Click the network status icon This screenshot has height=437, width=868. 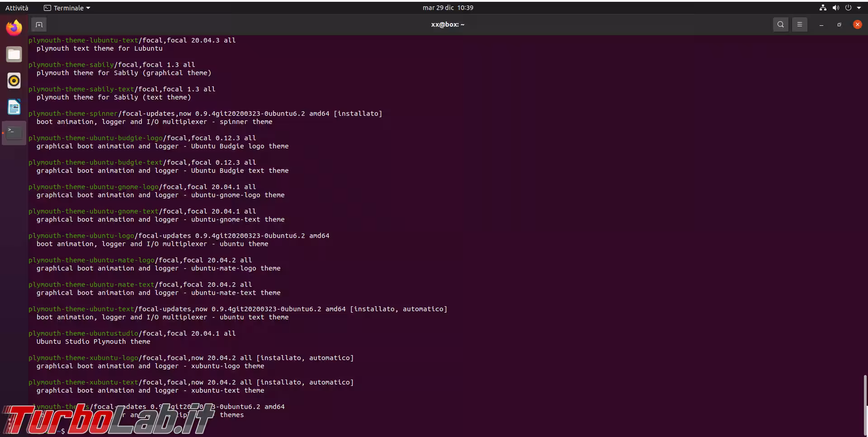(x=823, y=8)
